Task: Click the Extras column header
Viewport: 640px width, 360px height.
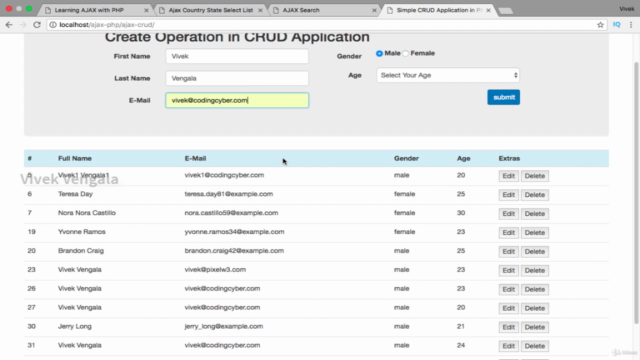Action: (509, 158)
